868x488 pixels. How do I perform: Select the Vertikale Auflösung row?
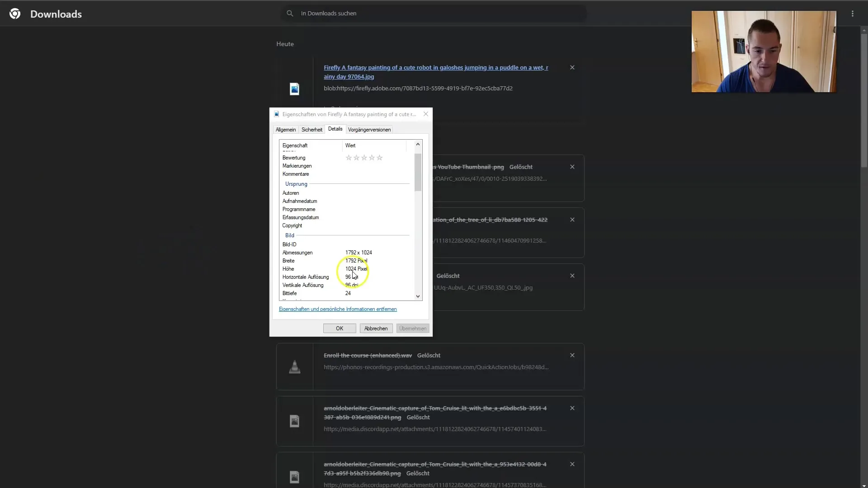[x=346, y=285]
